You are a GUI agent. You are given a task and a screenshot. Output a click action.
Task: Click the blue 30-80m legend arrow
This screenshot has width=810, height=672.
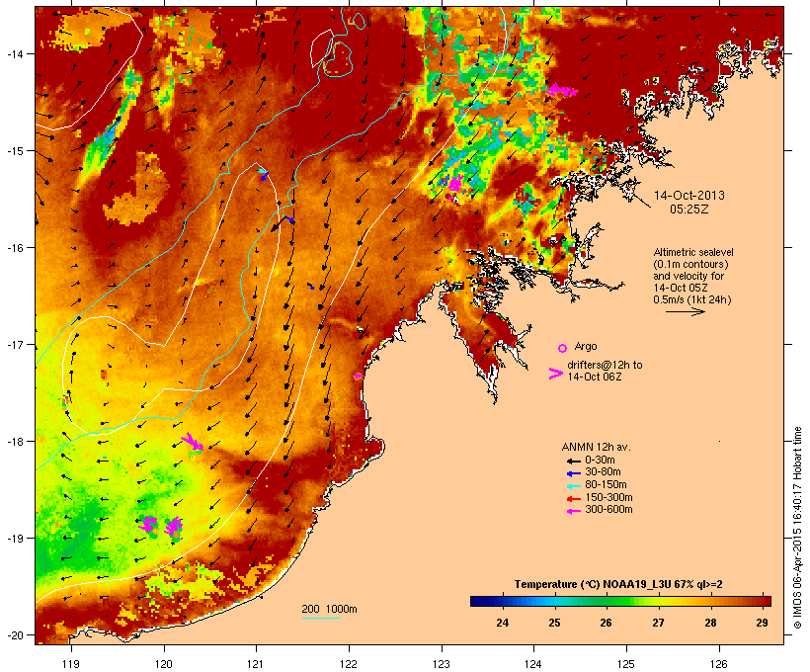coord(573,473)
